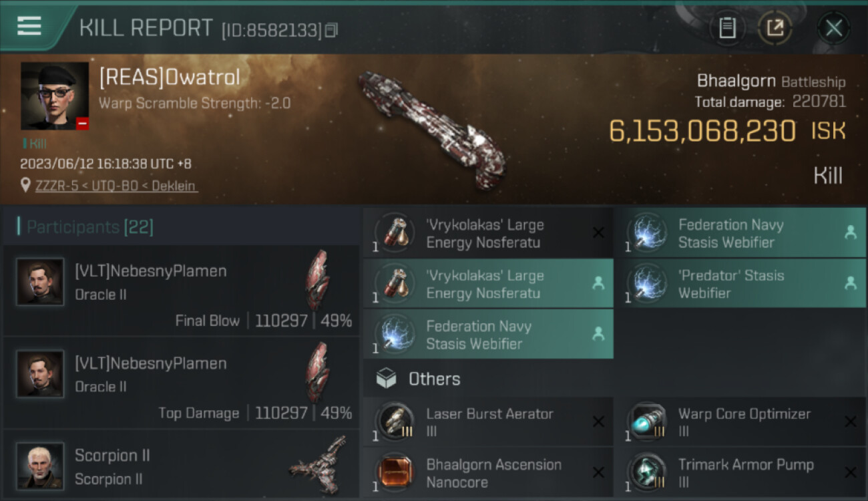Share the kill report externally
868x501 pixels.
coord(775,28)
